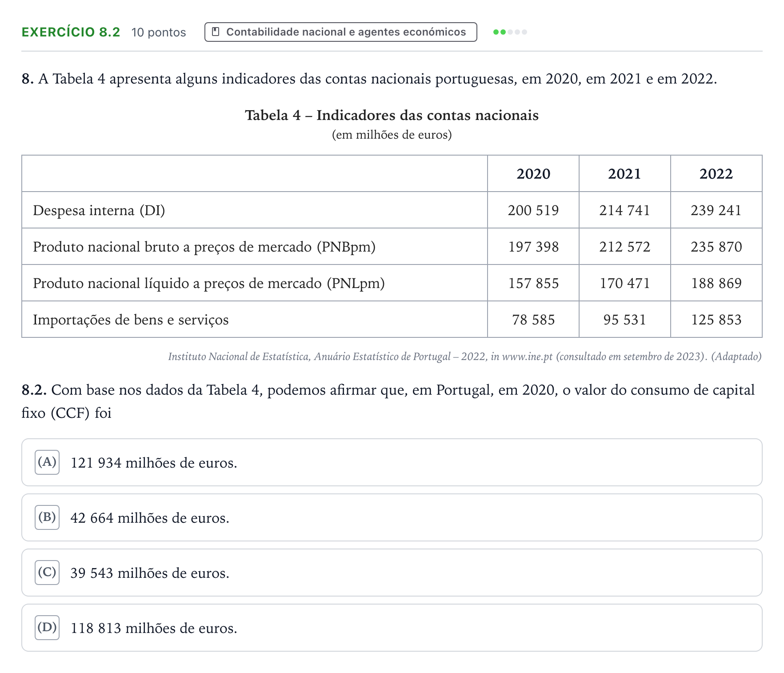784x673 pixels.
Task: Click the question 8.2 statement text
Action: click(388, 401)
